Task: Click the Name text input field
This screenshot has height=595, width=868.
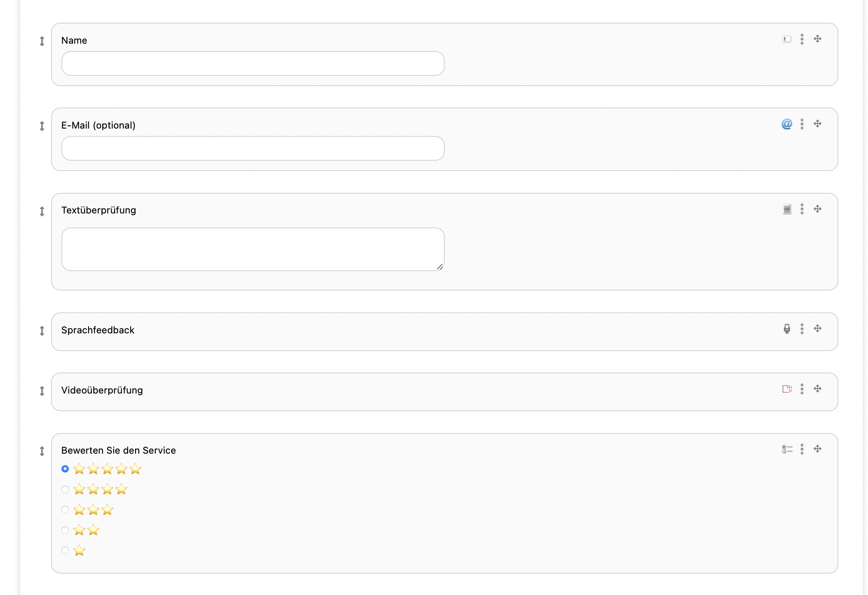Action: pos(253,63)
